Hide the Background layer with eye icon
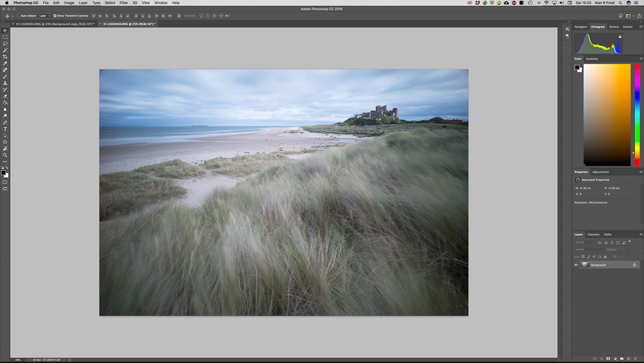644x363 pixels. [x=576, y=265]
